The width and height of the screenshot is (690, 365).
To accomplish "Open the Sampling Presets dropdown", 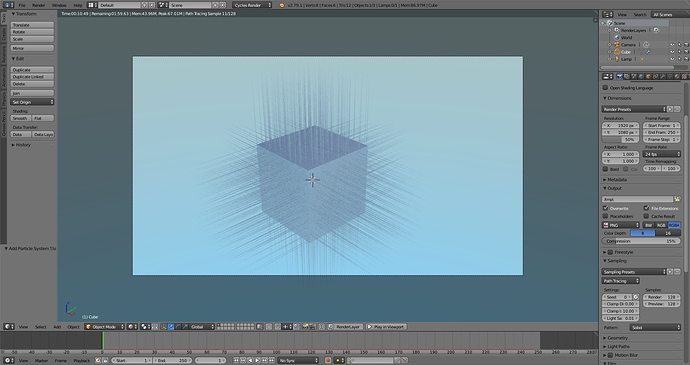I will coord(634,272).
